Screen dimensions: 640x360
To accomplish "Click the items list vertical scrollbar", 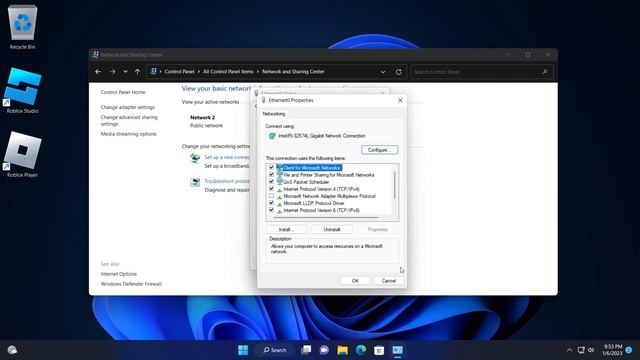I will pyautogui.click(x=395, y=185).
